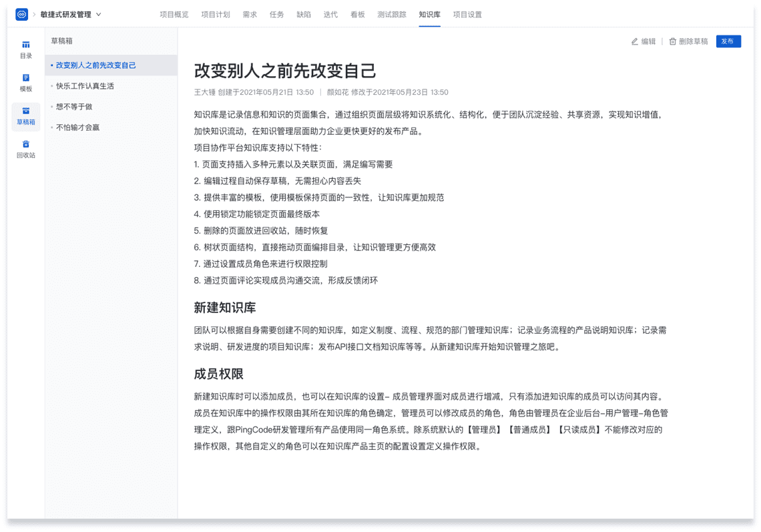Screen dimensions: 761x532
Task: Click the 编辑 pencil icon
Action: point(634,42)
